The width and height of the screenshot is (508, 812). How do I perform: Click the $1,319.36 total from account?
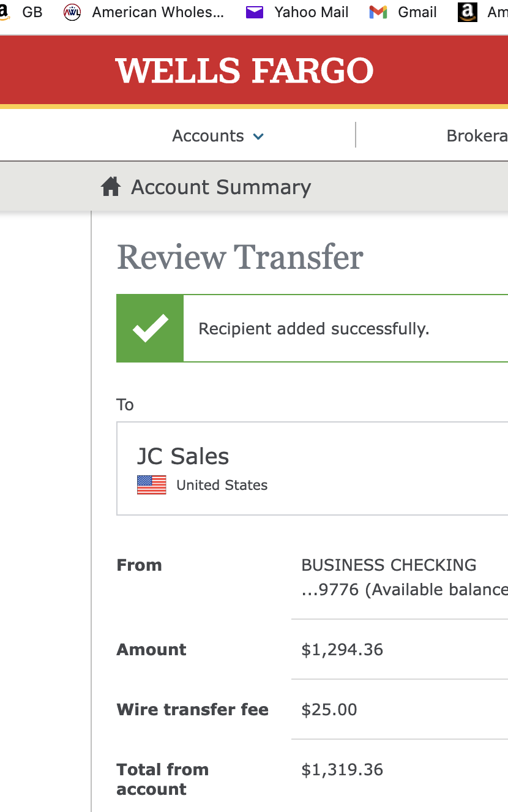pos(342,770)
